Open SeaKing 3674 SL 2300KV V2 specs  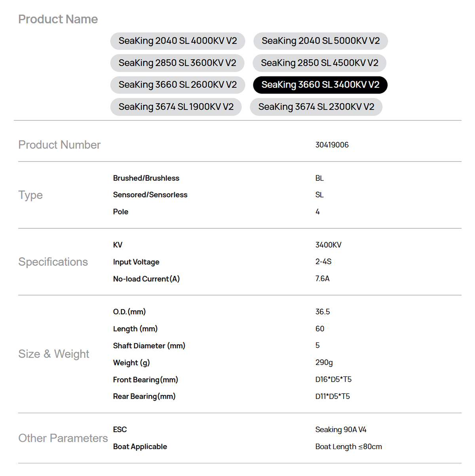316,107
